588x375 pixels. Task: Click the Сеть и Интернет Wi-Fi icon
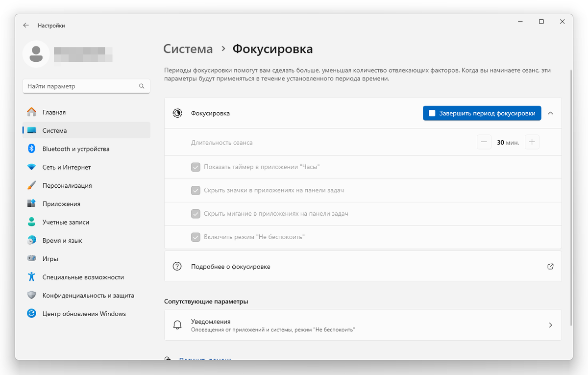32,167
